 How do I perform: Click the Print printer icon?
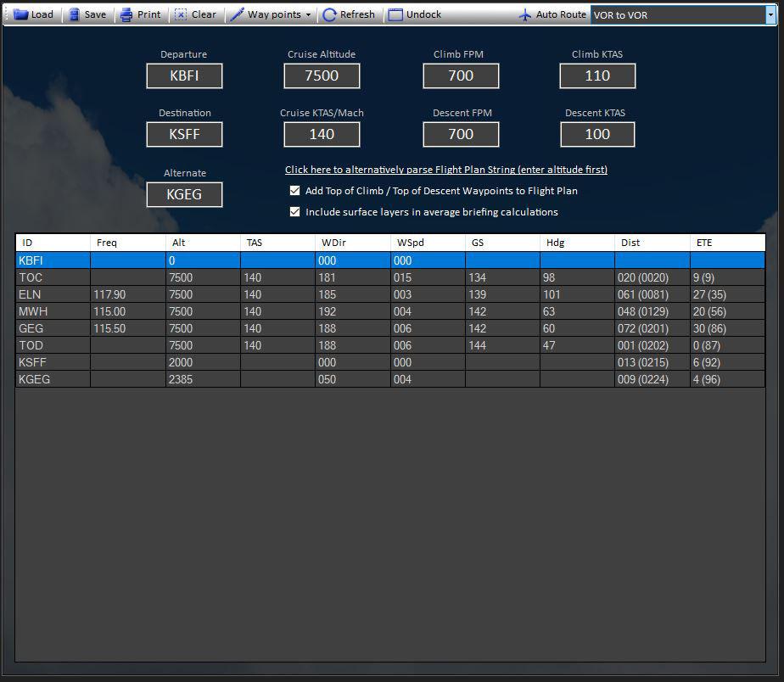126,14
